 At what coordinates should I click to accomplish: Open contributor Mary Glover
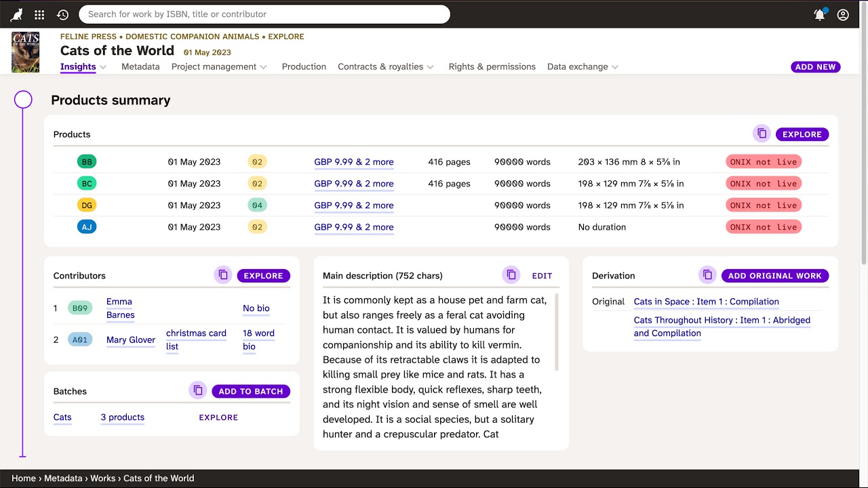[131, 340]
